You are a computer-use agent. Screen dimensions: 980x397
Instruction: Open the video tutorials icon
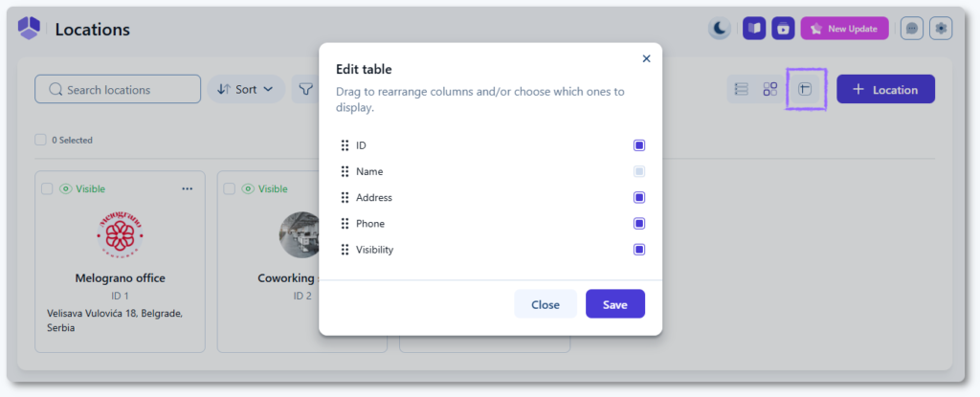click(x=783, y=29)
